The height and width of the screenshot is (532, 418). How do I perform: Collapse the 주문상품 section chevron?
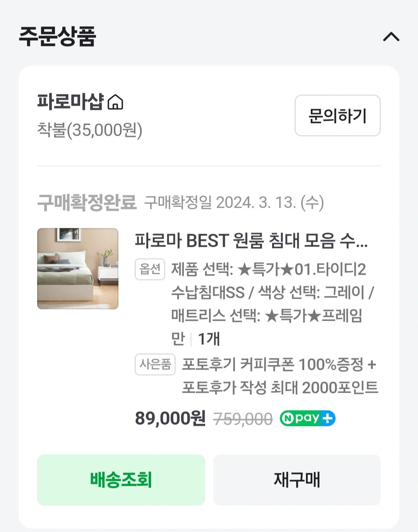pyautogui.click(x=391, y=37)
